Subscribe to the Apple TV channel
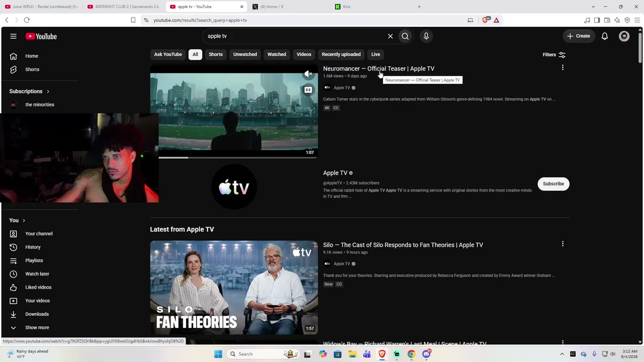 (553, 184)
